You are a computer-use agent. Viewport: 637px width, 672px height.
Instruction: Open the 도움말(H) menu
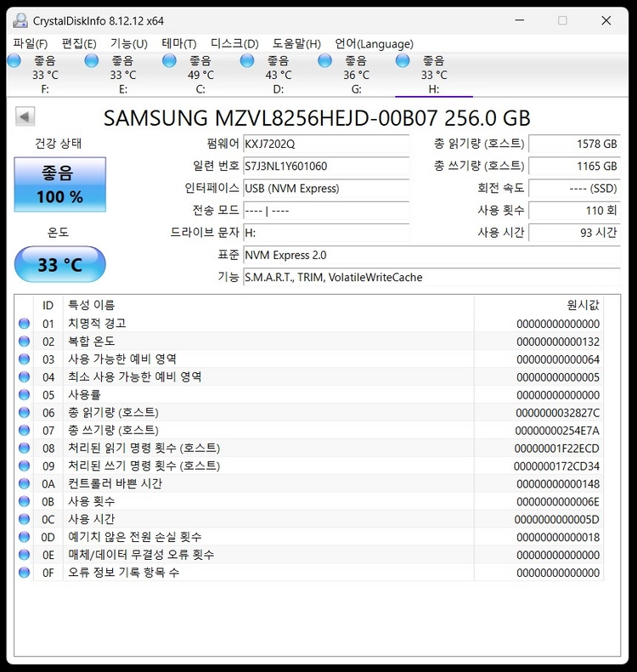point(296,43)
